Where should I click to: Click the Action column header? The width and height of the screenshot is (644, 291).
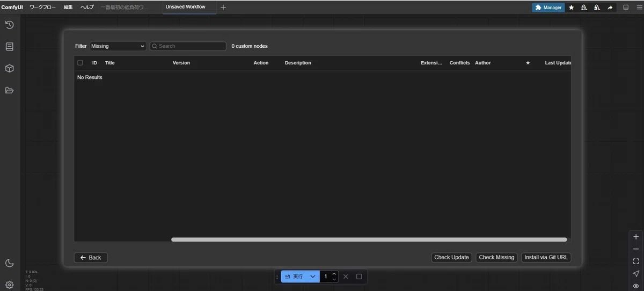[x=261, y=63]
